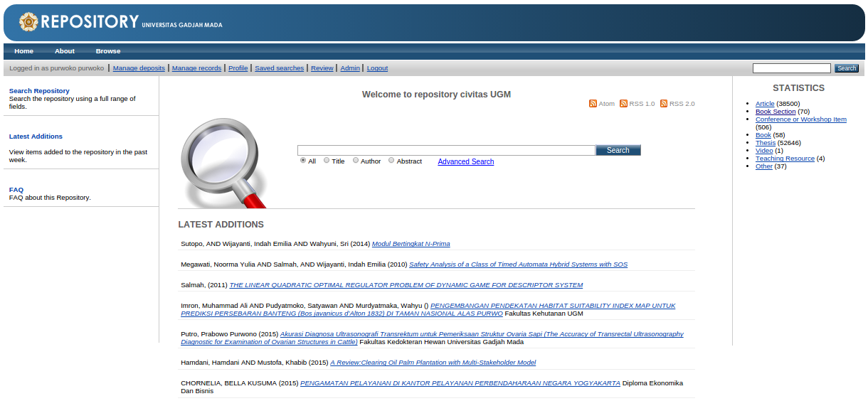Open the Teaching Resource link

pyautogui.click(x=785, y=159)
